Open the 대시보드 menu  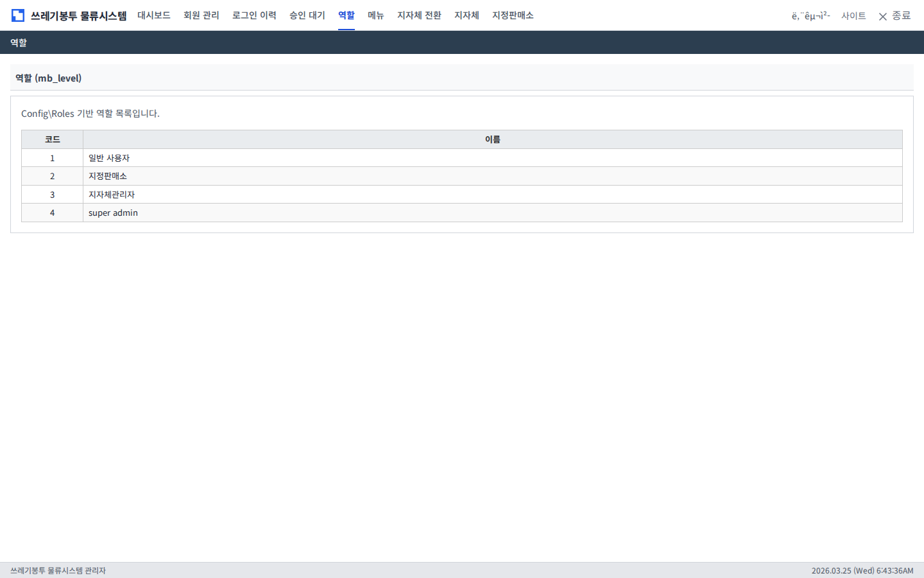click(x=154, y=15)
